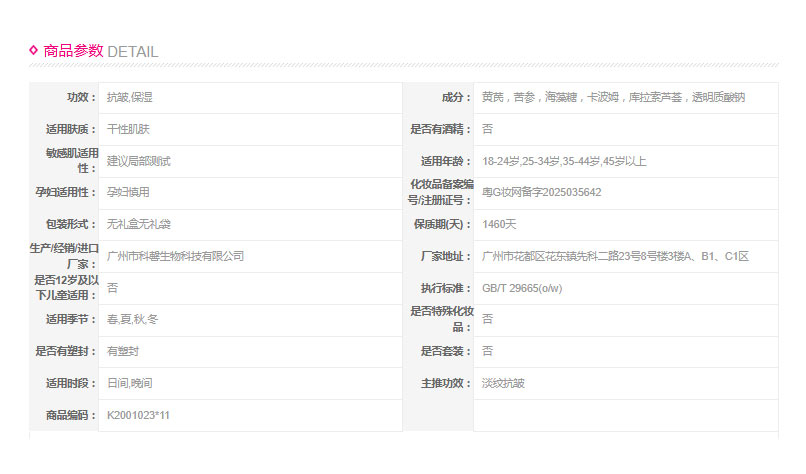Viewport: 806px width, 474px height.
Task: Select the 功效 value 抗皱,保湿
Action: click(130, 98)
